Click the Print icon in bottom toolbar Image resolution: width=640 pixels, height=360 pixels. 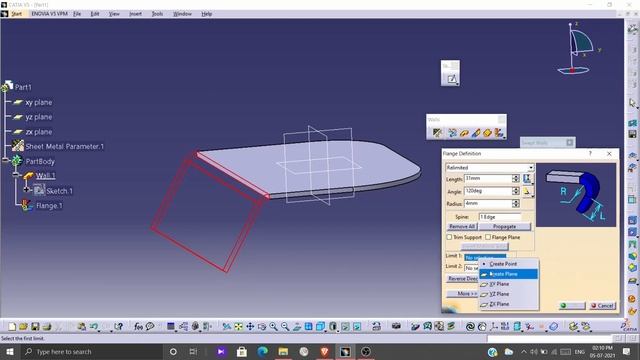[x=47, y=327]
